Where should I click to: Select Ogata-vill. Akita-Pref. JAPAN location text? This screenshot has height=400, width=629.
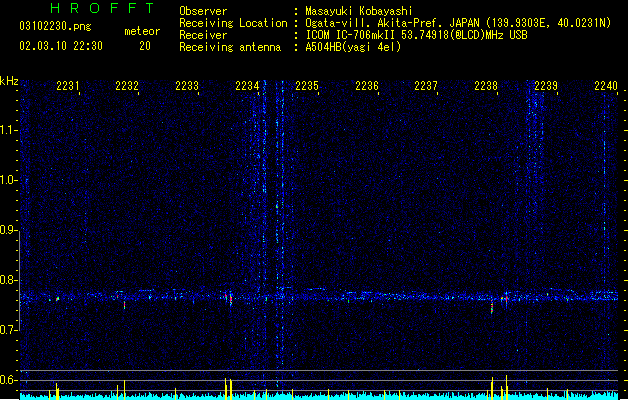(x=458, y=23)
